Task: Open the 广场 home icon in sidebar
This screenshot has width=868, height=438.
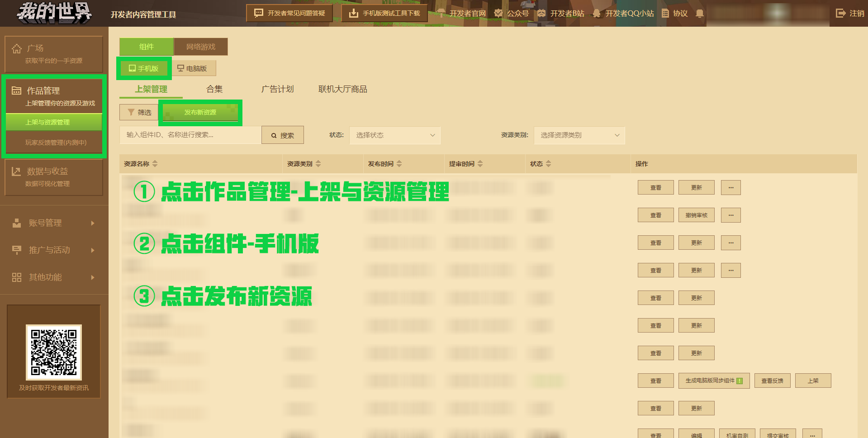Action: 17,48
